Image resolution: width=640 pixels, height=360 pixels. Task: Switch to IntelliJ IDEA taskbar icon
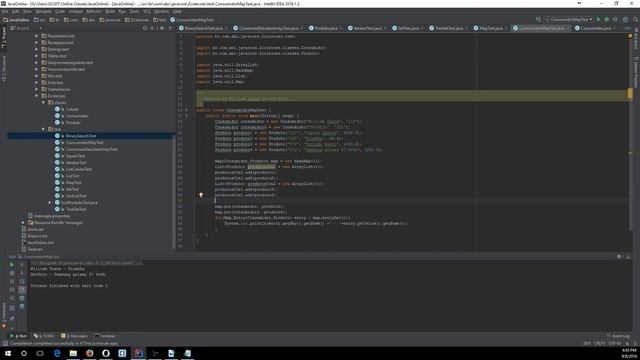tap(138, 353)
